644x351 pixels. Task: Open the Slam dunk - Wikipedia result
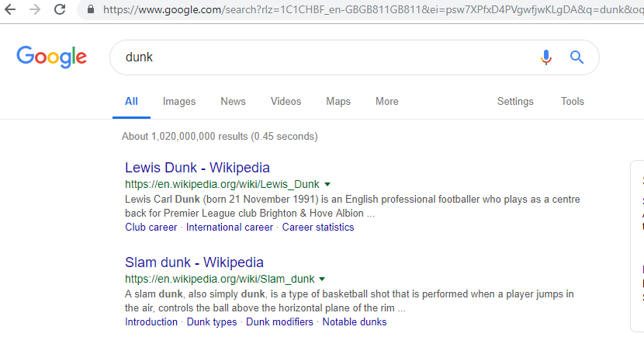tap(194, 262)
